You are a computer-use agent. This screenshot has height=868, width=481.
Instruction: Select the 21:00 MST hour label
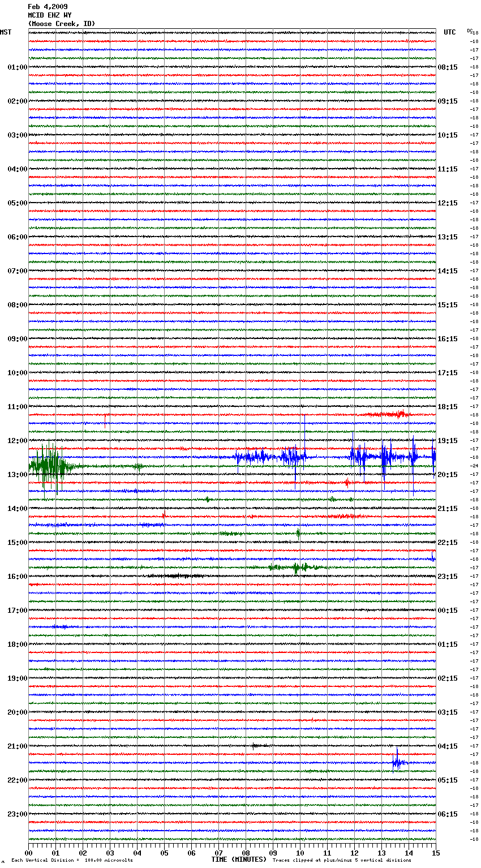click(17, 746)
